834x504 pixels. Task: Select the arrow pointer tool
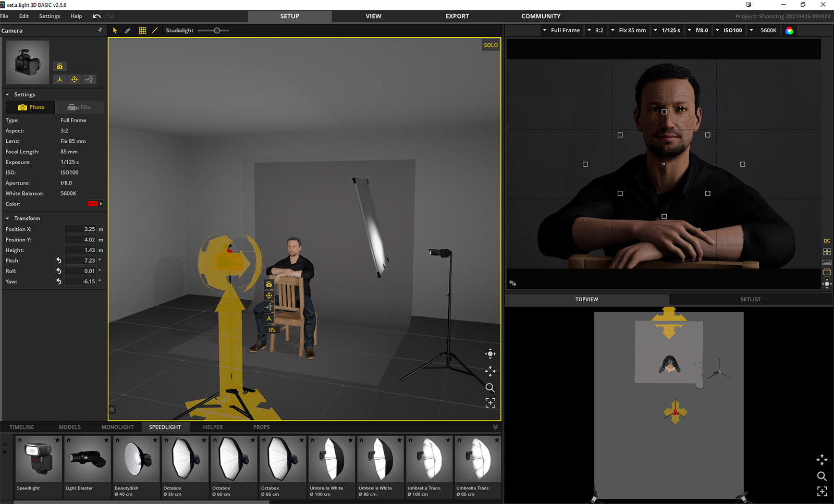pyautogui.click(x=115, y=31)
